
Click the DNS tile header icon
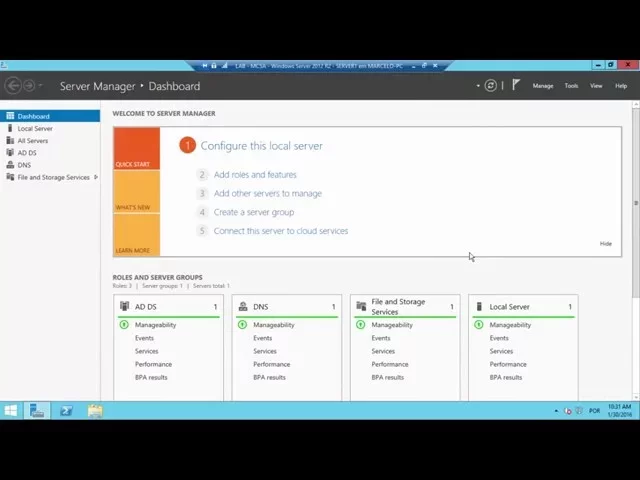click(x=243, y=306)
